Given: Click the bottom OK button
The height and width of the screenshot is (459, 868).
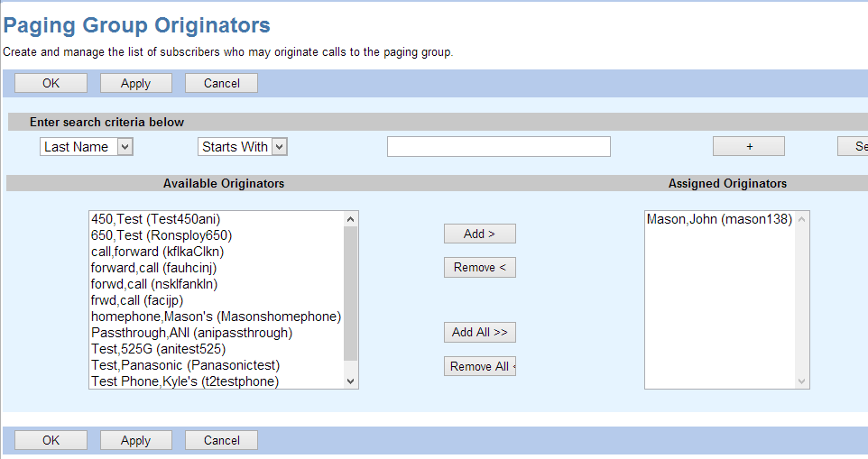Looking at the screenshot, I should [51, 440].
